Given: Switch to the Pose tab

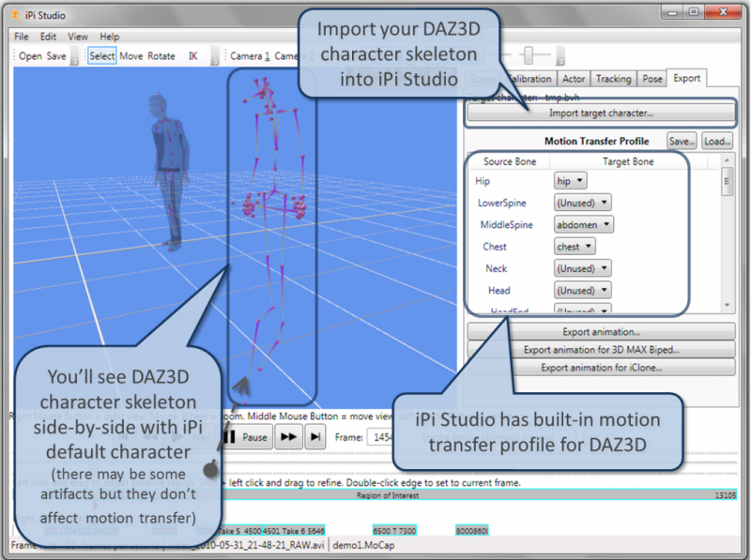Looking at the screenshot, I should (x=651, y=79).
